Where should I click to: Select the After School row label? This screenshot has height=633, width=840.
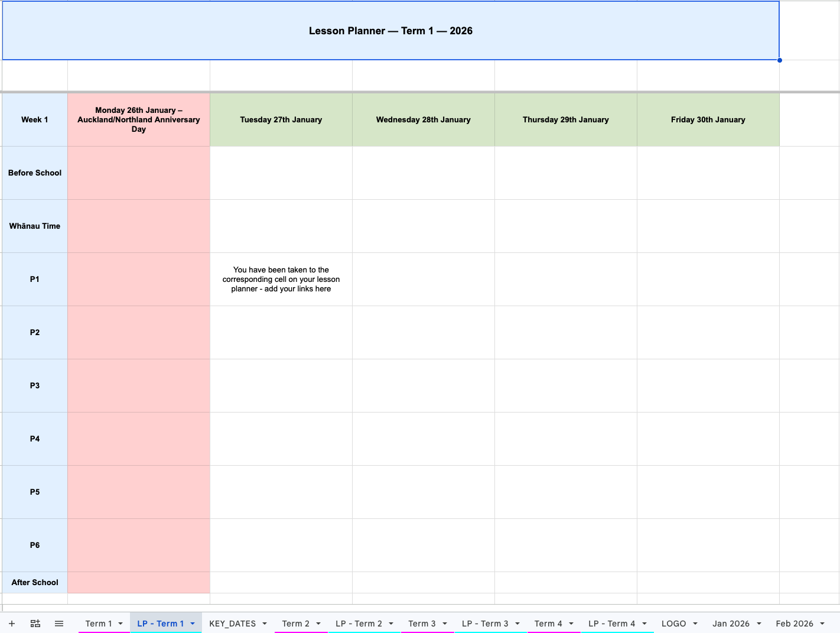[x=35, y=582]
